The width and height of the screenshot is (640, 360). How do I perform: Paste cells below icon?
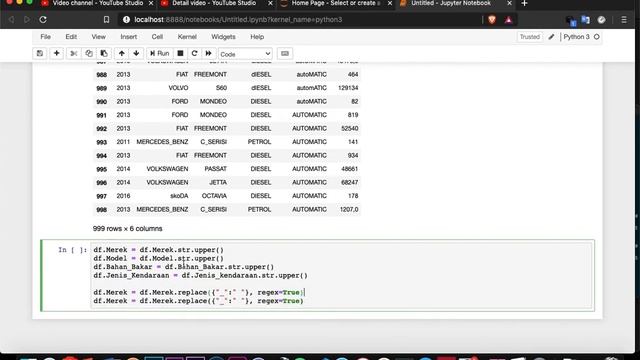pyautogui.click(x=104, y=53)
